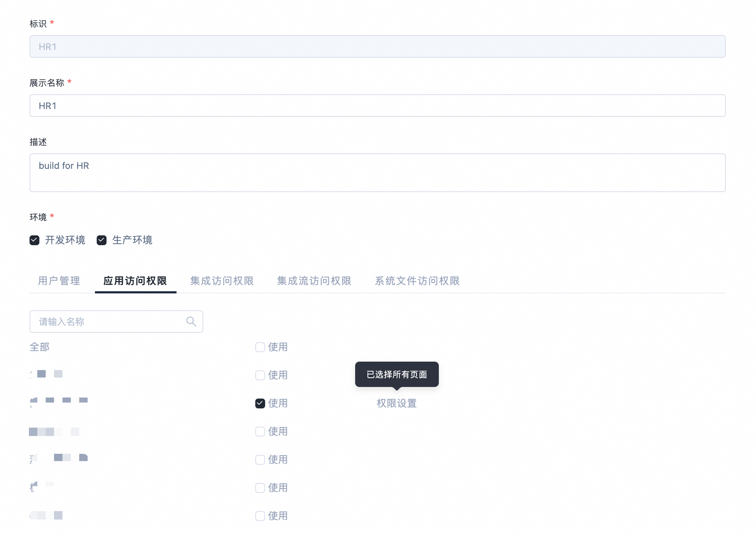This screenshot has width=756, height=534.
Task: Click the disabled 标识 field
Action: 377,46
